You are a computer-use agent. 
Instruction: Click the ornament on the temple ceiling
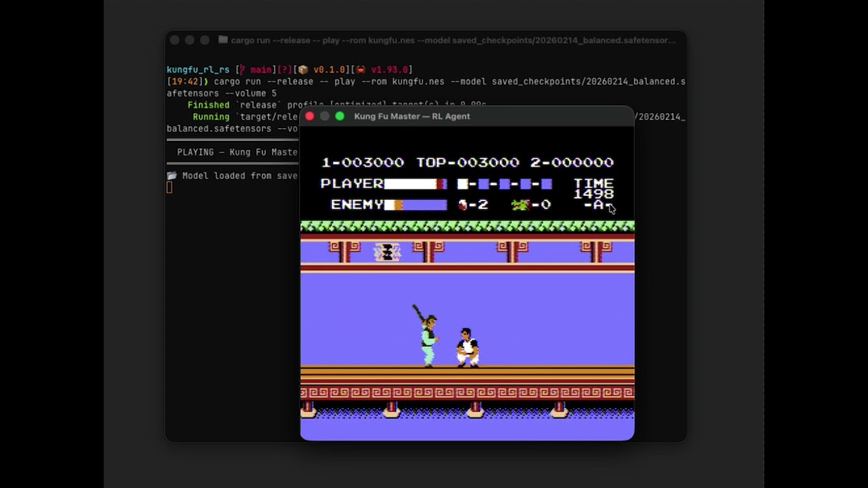387,252
